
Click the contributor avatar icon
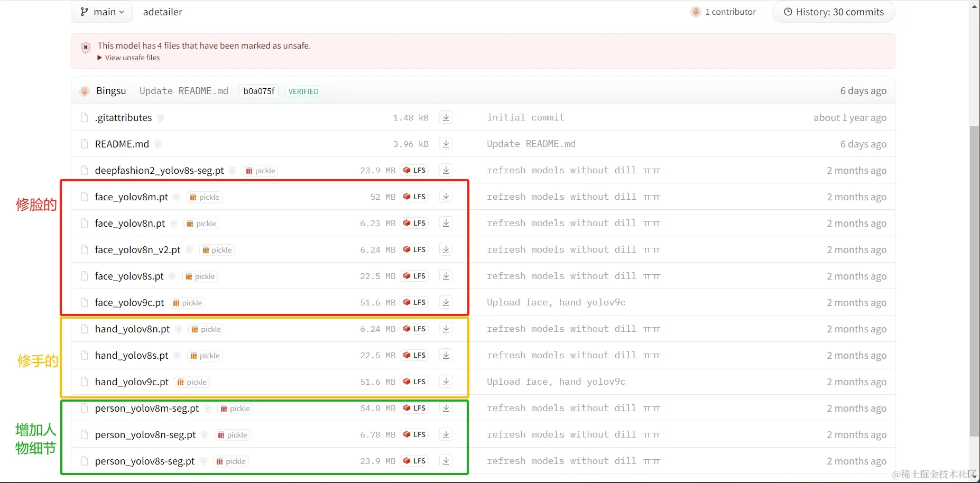(x=696, y=12)
